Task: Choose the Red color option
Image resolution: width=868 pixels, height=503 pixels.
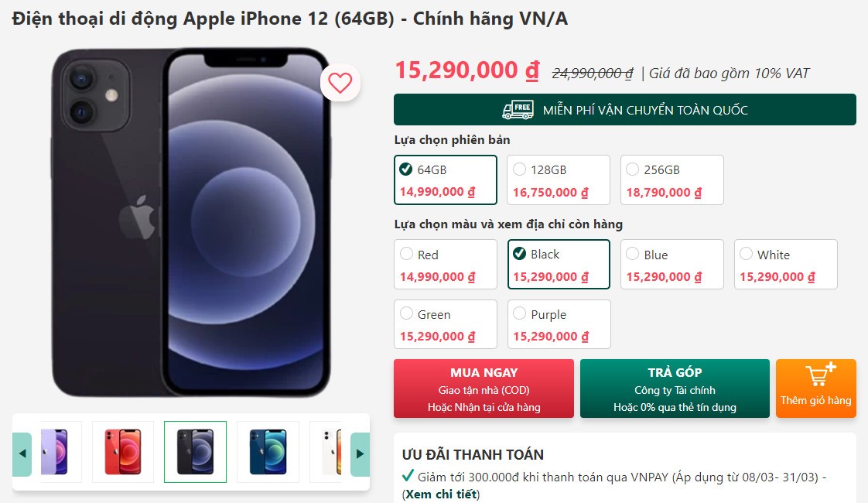Action: tap(446, 264)
